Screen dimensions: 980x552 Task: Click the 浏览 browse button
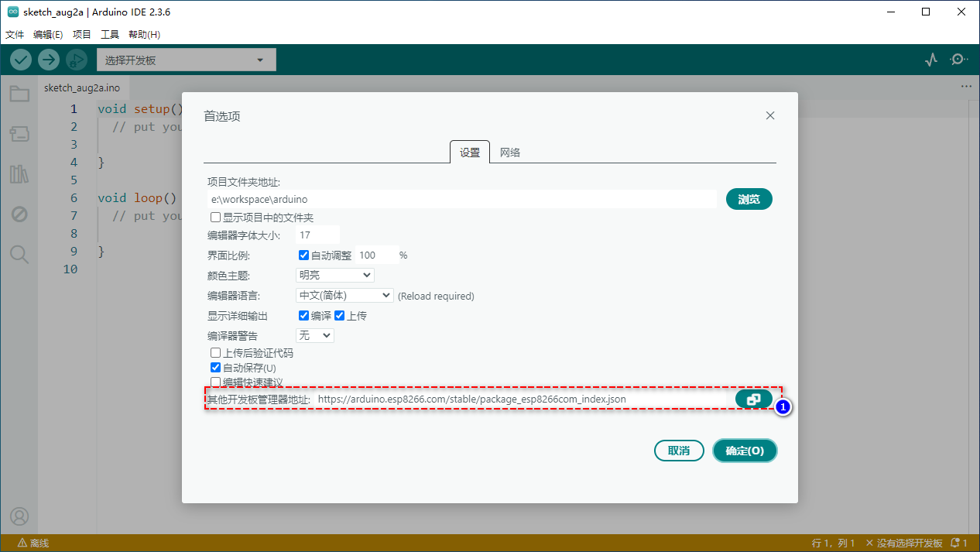[749, 200]
